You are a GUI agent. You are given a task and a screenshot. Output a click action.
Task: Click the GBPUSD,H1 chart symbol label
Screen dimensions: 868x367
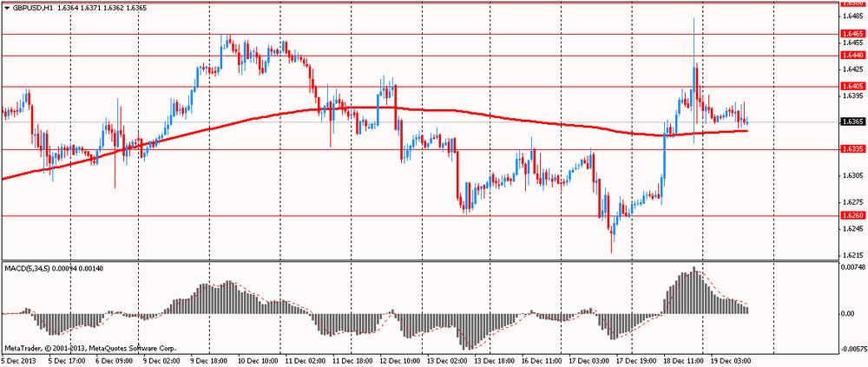pyautogui.click(x=31, y=9)
